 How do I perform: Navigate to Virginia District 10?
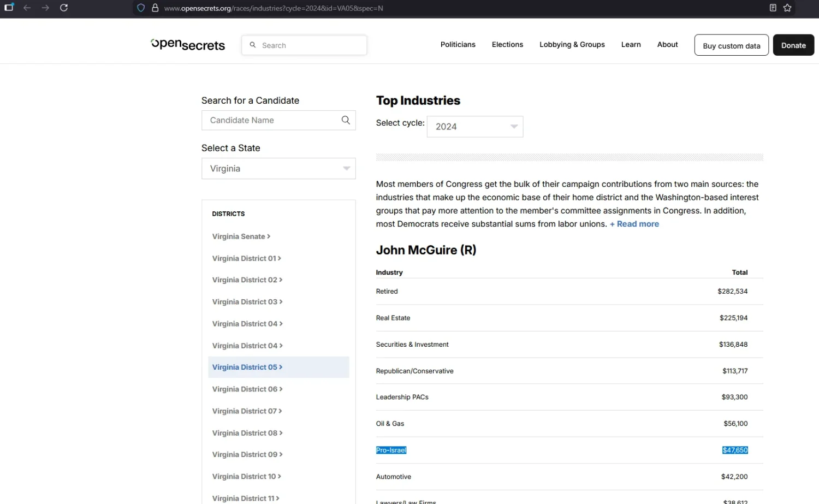[x=247, y=477]
